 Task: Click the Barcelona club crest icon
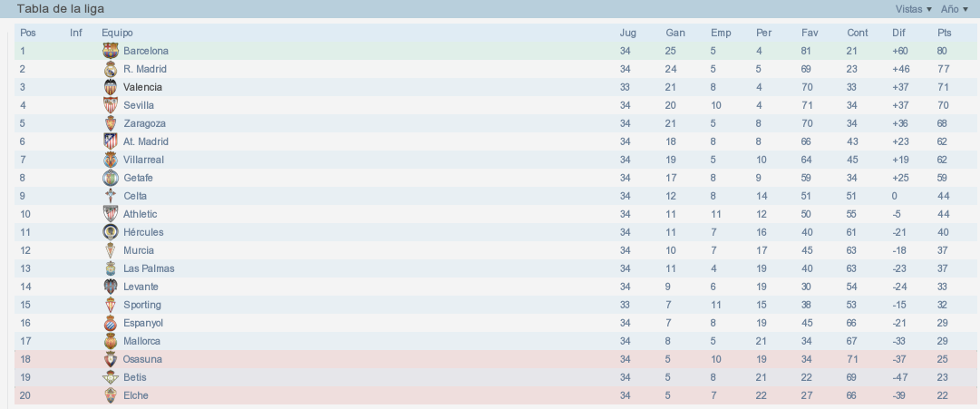pyautogui.click(x=111, y=51)
